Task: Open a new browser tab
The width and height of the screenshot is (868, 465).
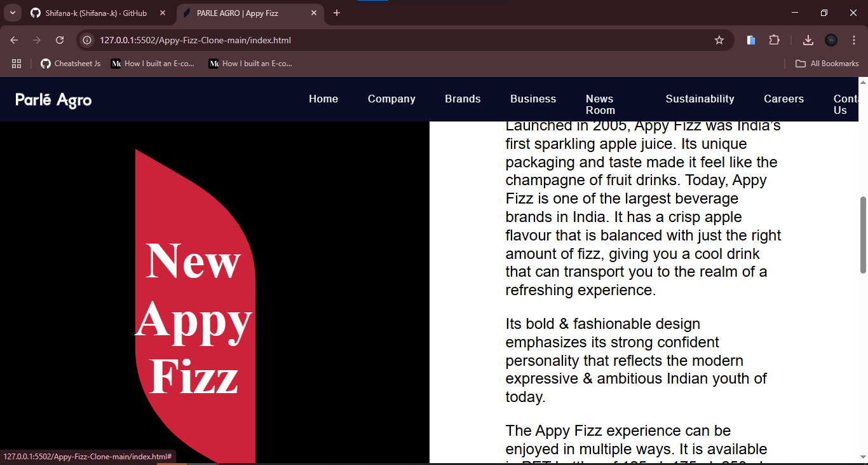Action: (337, 13)
